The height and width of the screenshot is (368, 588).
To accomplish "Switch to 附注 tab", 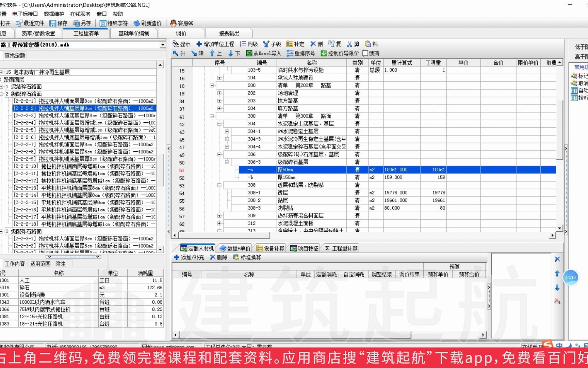I will [x=60, y=264].
